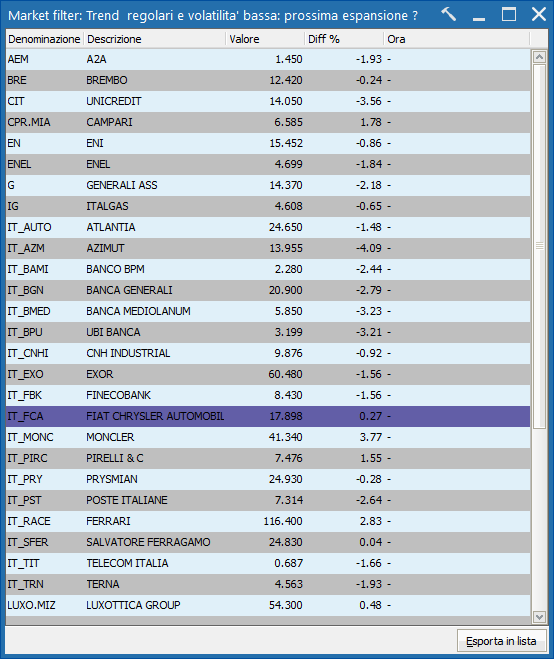Sort by Descrizione column header
Screen dimensions: 554x659
point(155,39)
